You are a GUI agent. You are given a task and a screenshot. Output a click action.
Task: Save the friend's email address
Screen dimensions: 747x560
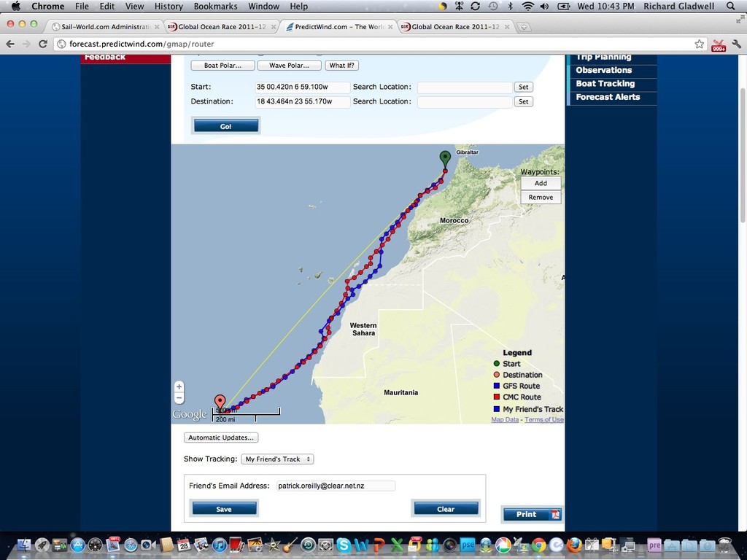224,509
